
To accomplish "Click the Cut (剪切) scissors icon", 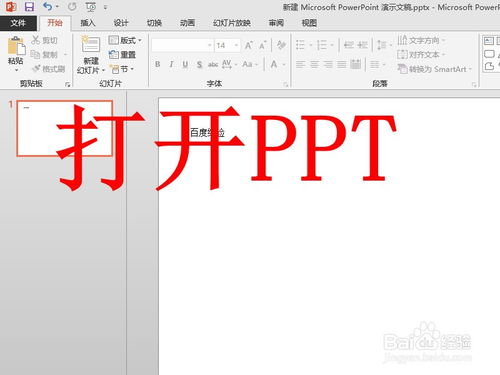I will 36,40.
